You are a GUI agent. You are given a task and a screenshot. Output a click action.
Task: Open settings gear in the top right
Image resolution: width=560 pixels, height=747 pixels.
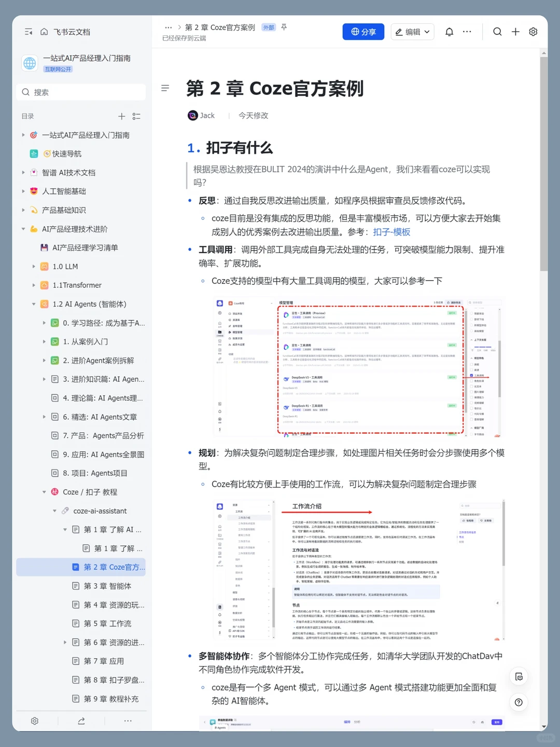point(533,32)
